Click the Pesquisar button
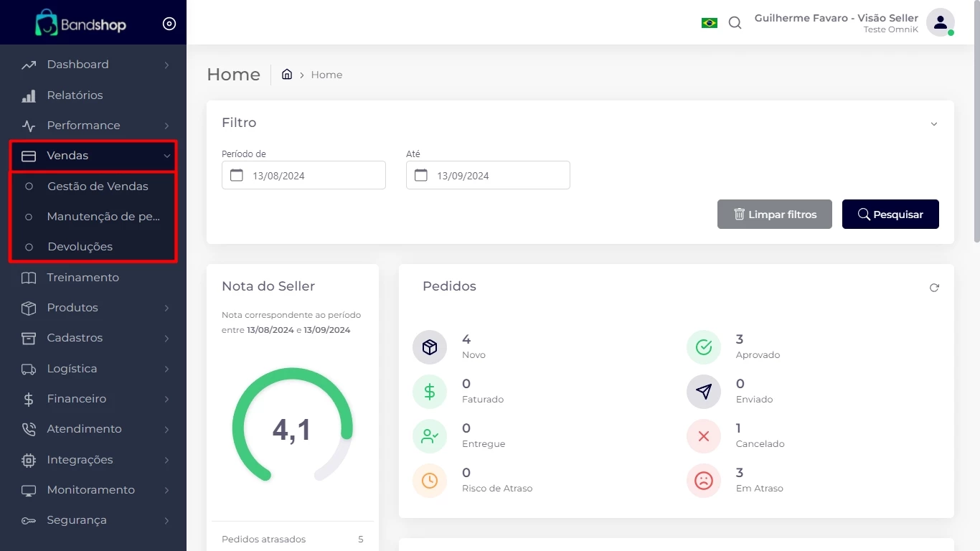The height and width of the screenshot is (551, 980). pyautogui.click(x=890, y=215)
